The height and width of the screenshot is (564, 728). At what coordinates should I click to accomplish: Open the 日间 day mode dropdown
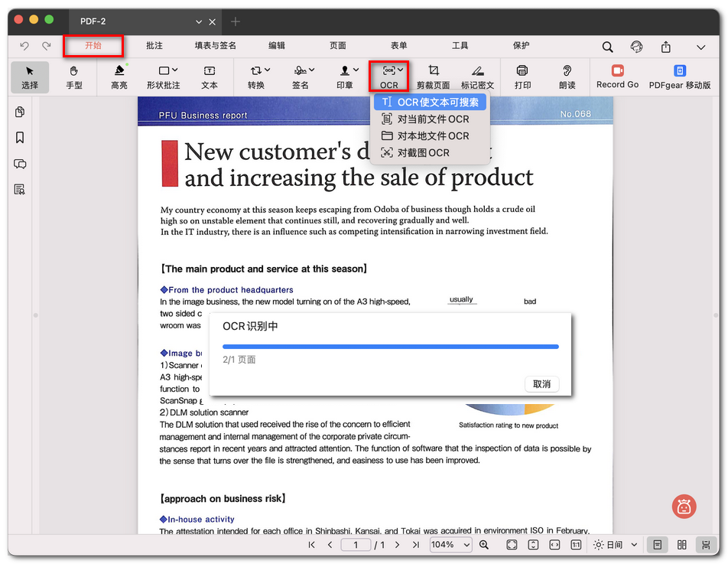click(x=616, y=545)
